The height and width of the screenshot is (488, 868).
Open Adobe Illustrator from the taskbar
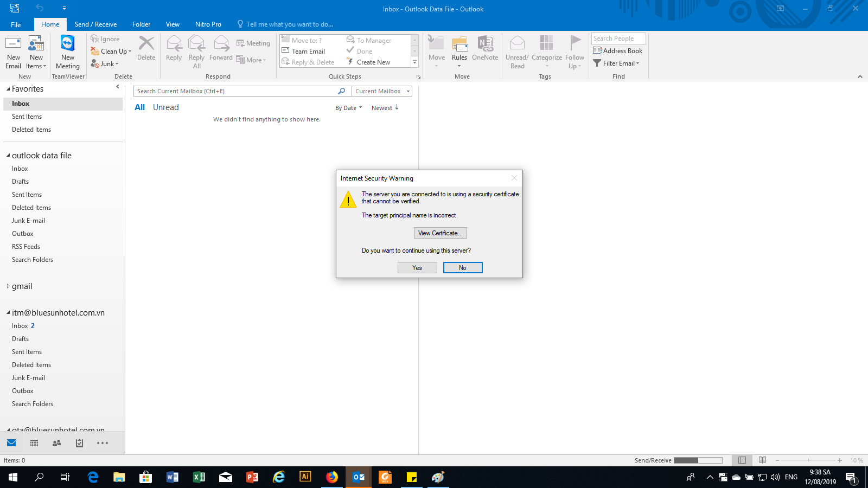coord(305,477)
